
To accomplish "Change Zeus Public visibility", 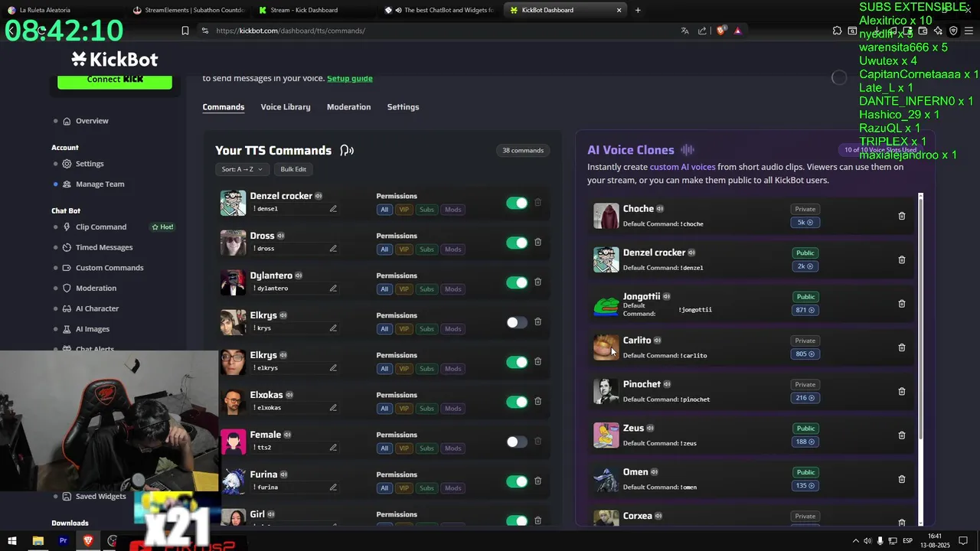I will (x=805, y=429).
